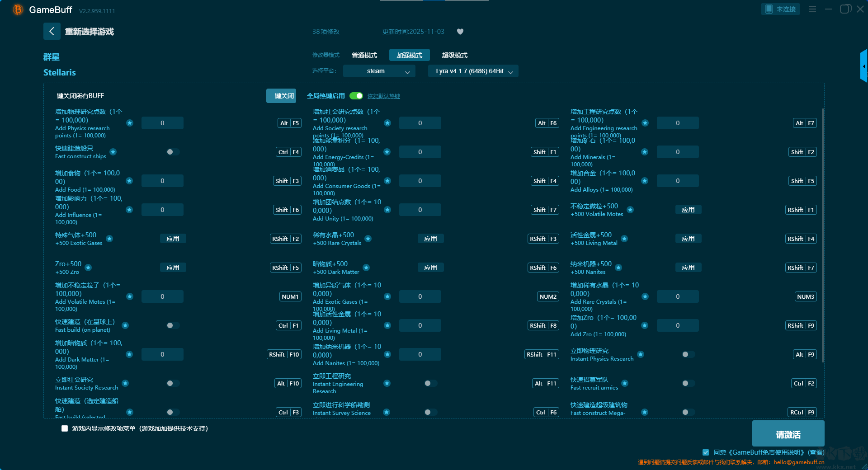The image size is (868, 470).
Task: Open the steam platform dropdown
Action: pos(378,71)
